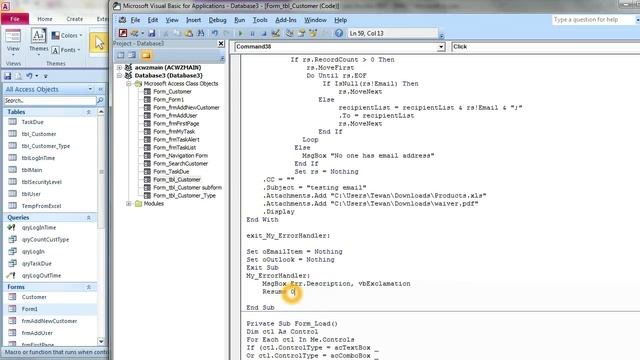The height and width of the screenshot is (360, 640).
Task: Open the Fonts dropdown in Themes group
Action: tap(66, 50)
